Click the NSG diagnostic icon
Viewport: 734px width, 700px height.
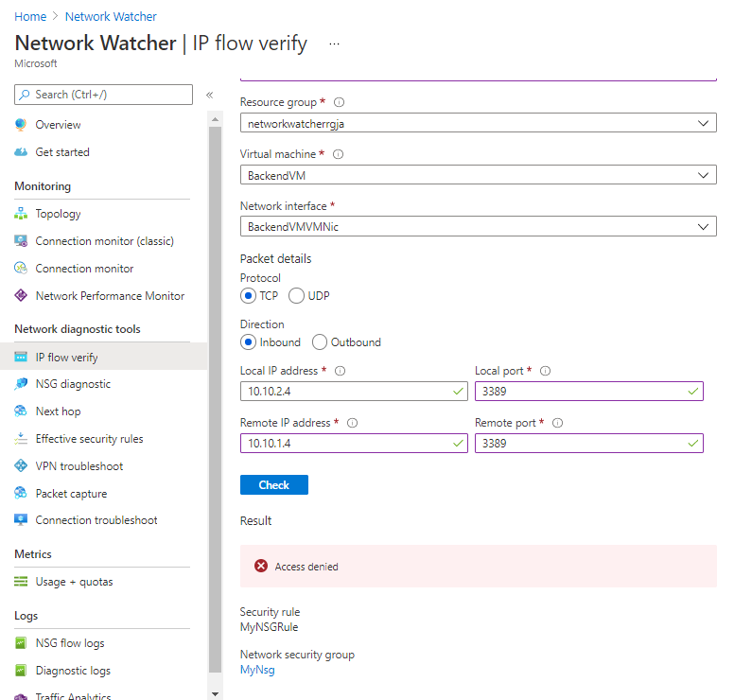coord(21,384)
